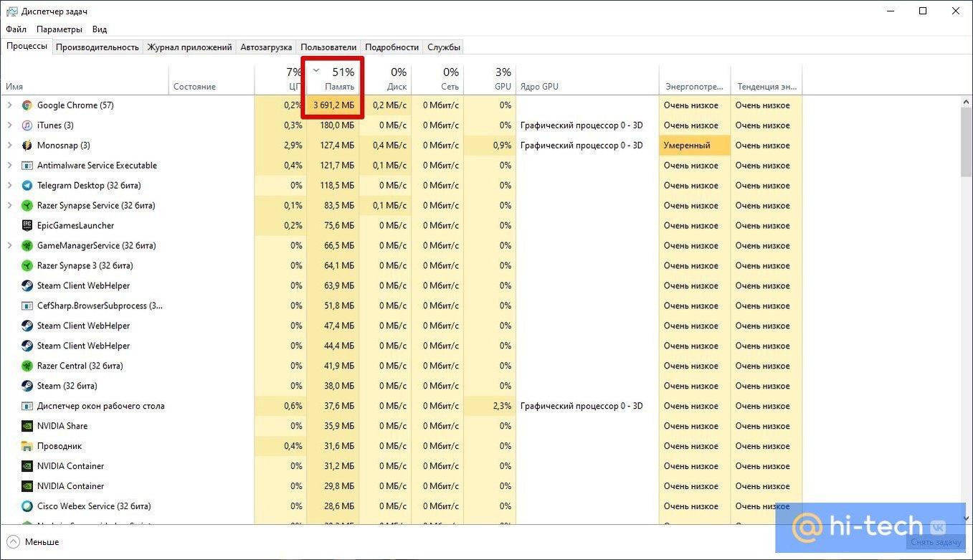Click the Steam (32 бита) icon
Screen dimensions: 973x560
(27, 386)
